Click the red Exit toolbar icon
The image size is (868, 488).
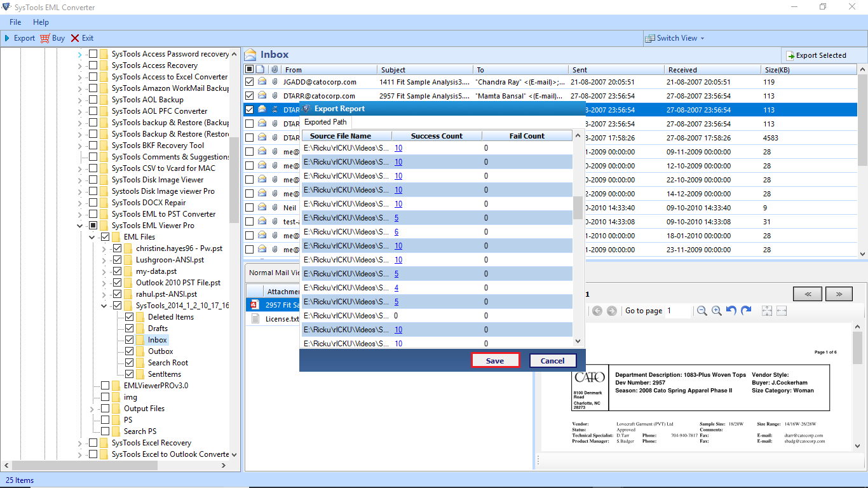(75, 38)
